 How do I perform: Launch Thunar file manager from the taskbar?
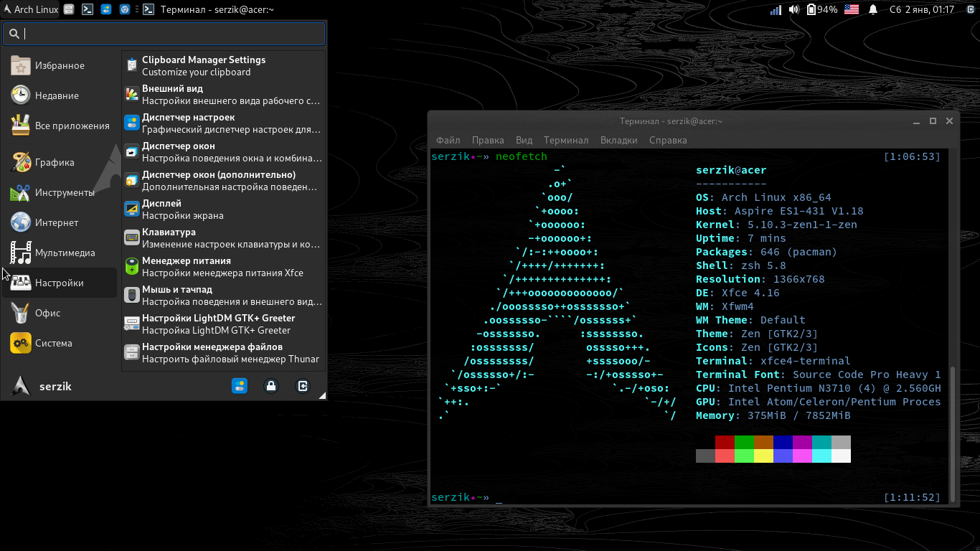[69, 9]
